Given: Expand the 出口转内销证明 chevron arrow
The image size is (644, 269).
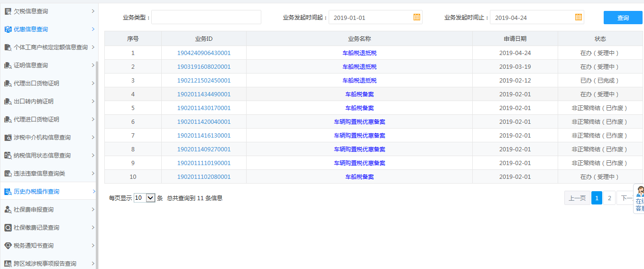Looking at the screenshot, I should tap(93, 102).
